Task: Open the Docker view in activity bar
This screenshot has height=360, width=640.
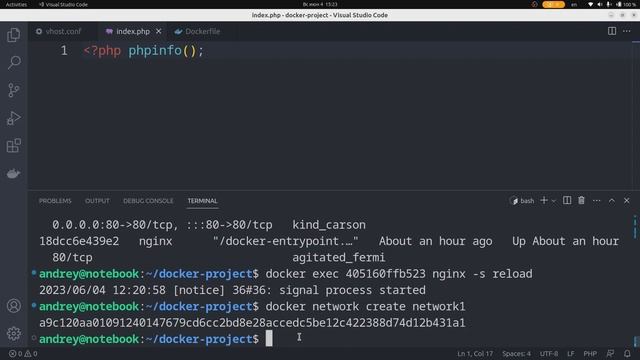Action: click(13, 173)
